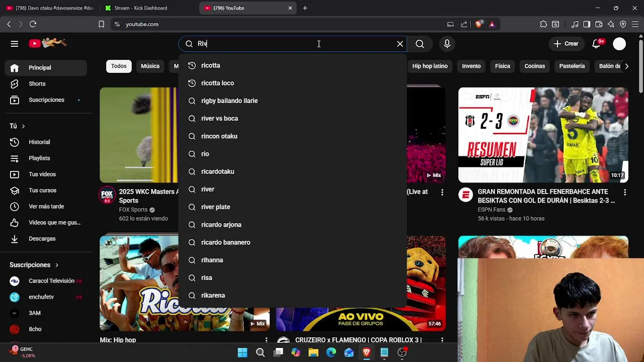Close the YouTube browser tab
Image resolution: width=644 pixels, height=362 pixels.
click(290, 8)
